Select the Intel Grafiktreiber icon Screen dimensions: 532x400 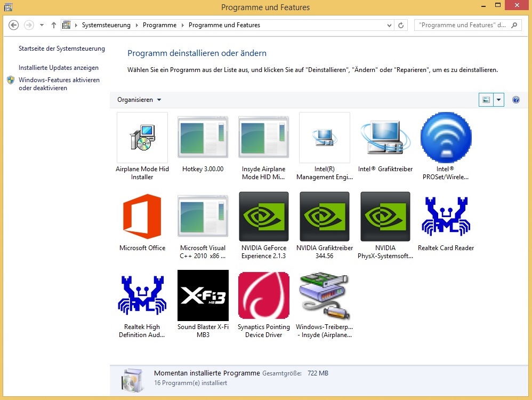385,138
